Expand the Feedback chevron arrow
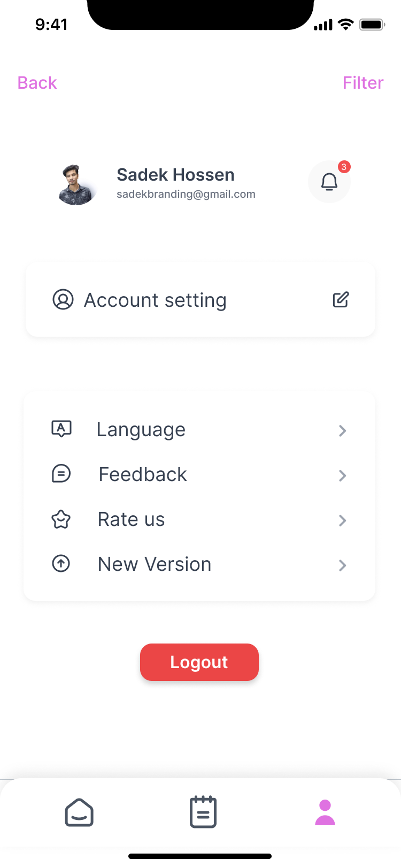 pyautogui.click(x=343, y=475)
